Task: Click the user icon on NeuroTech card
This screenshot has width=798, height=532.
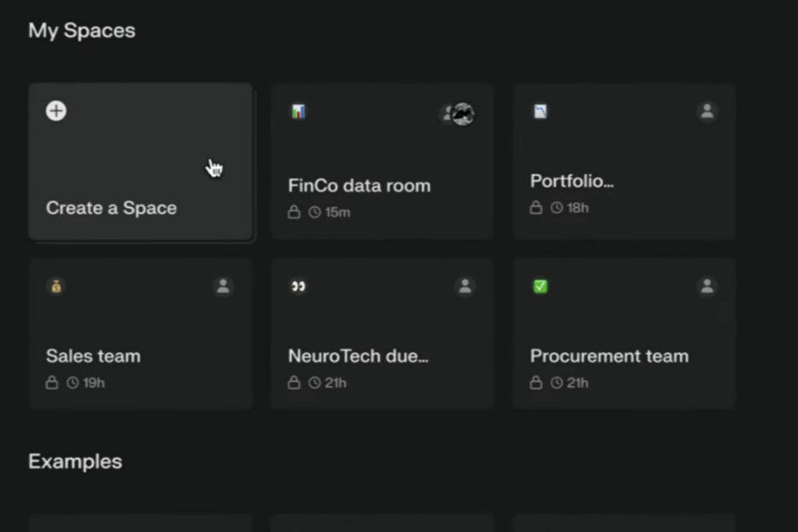Action: [x=465, y=286]
